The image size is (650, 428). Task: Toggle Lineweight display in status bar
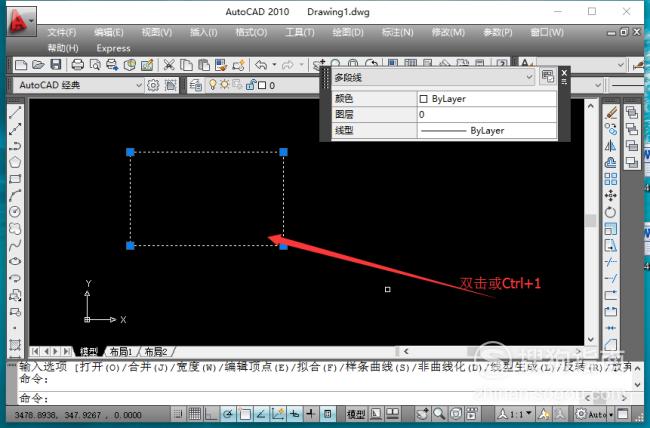click(x=311, y=413)
